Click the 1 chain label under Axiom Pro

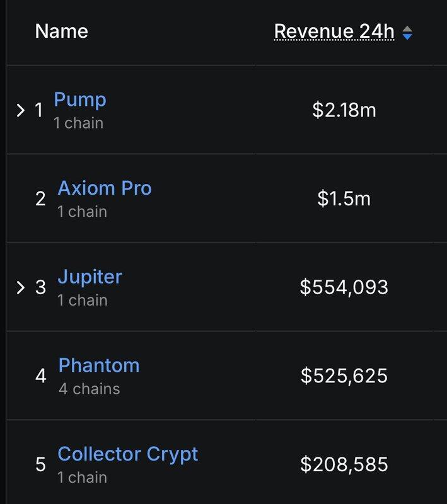click(83, 212)
